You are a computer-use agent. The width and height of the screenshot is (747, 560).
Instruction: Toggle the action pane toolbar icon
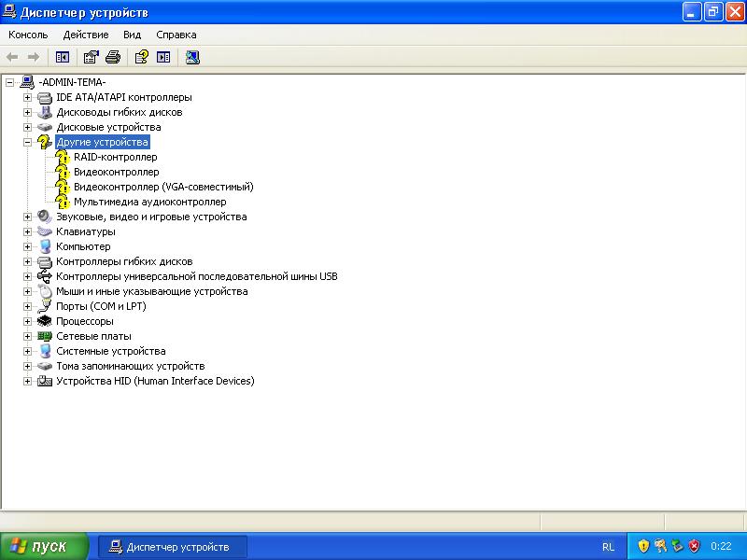163,57
